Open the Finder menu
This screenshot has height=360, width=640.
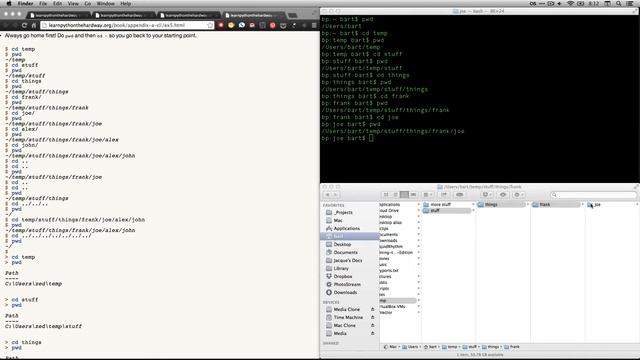coord(25,4)
